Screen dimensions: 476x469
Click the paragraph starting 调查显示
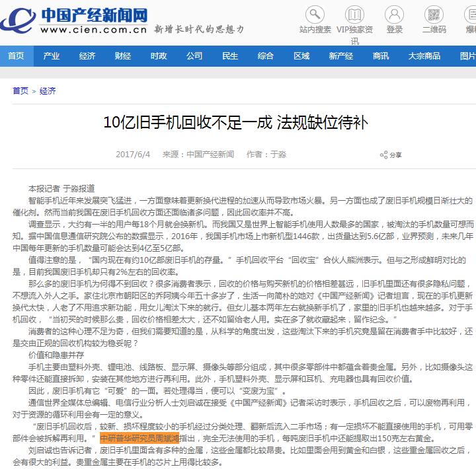[x=243, y=236]
